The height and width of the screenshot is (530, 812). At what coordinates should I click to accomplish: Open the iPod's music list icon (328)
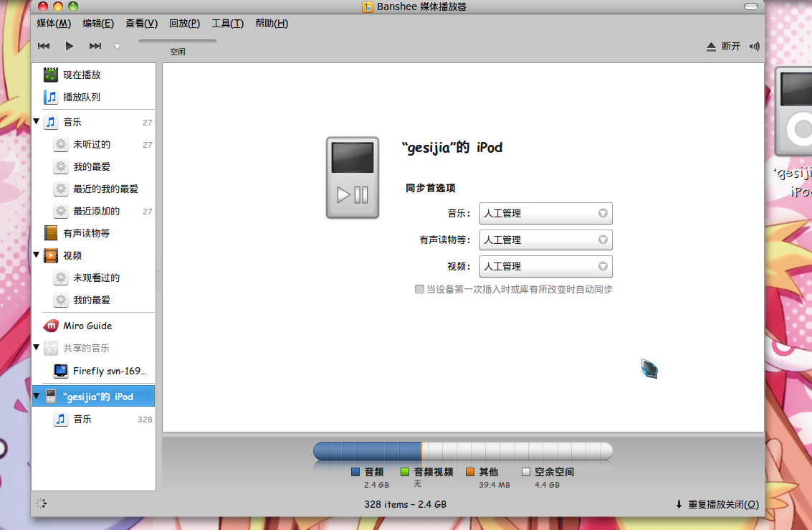[x=61, y=419]
